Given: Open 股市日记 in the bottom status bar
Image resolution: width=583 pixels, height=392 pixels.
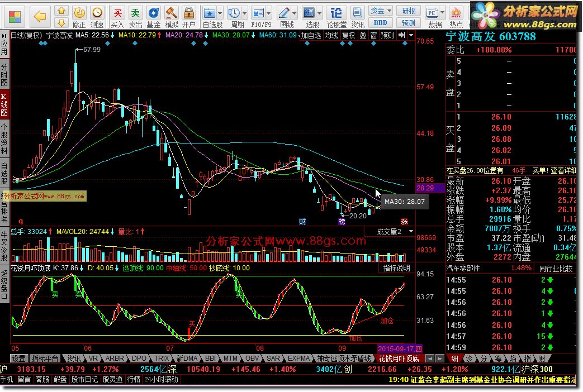Looking at the screenshot, I should (84, 379).
